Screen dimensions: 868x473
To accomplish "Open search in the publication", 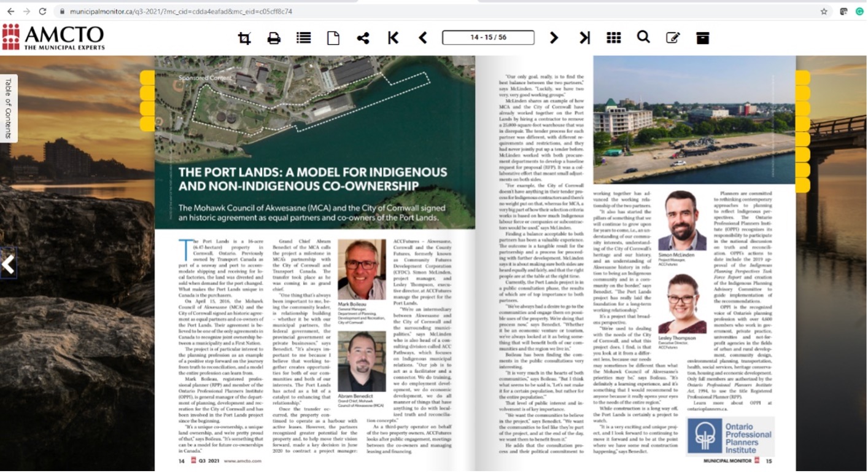I will click(643, 37).
